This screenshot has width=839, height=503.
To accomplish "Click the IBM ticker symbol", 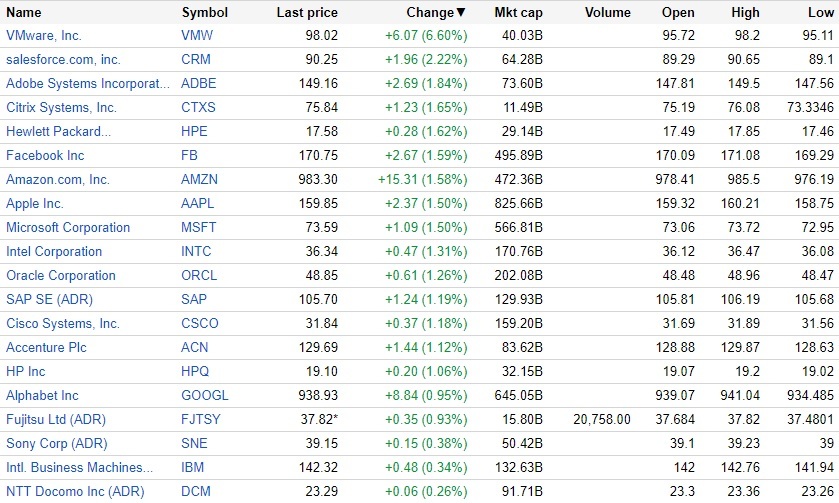I will (x=192, y=467).
